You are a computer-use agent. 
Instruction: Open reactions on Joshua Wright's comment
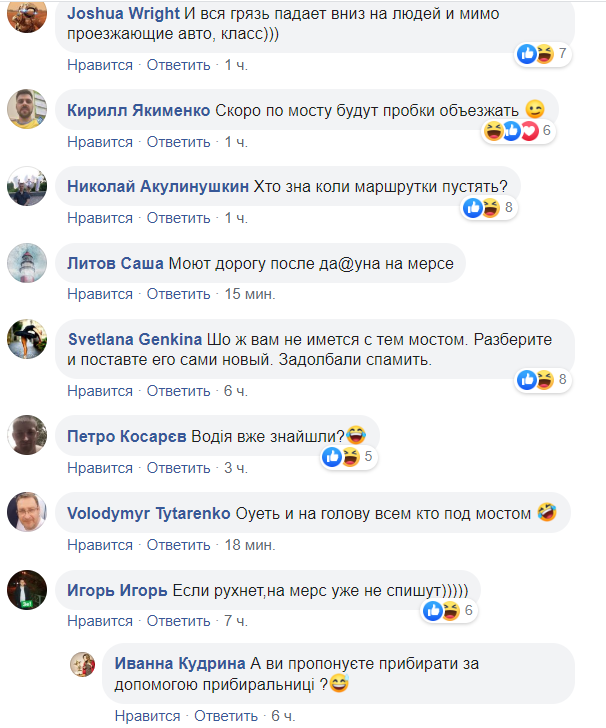pos(542,54)
